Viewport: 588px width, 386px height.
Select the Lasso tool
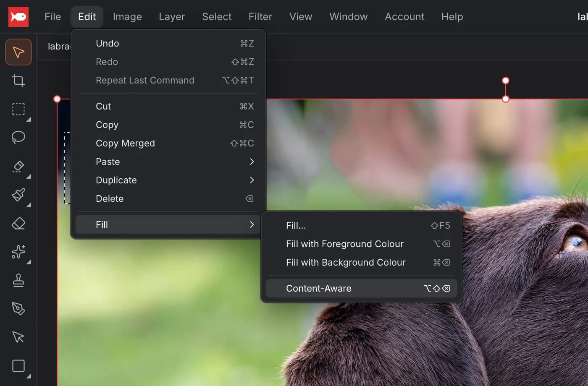click(x=18, y=138)
